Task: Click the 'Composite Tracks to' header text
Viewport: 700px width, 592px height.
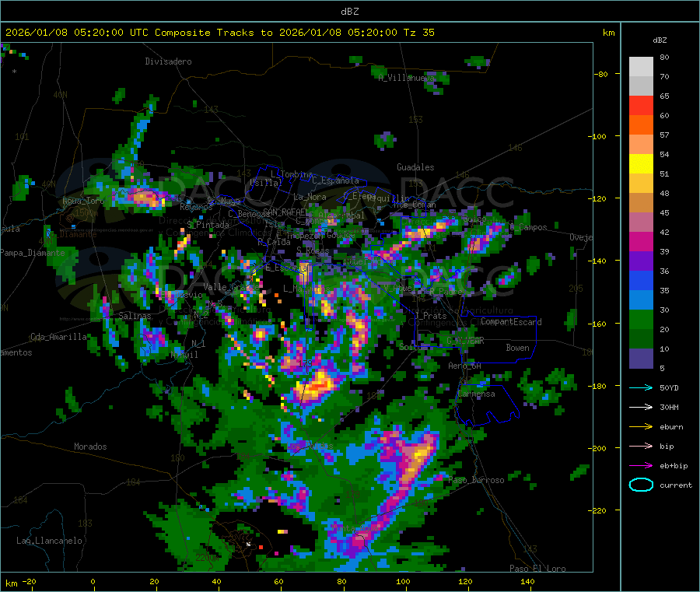Action: tap(214, 32)
